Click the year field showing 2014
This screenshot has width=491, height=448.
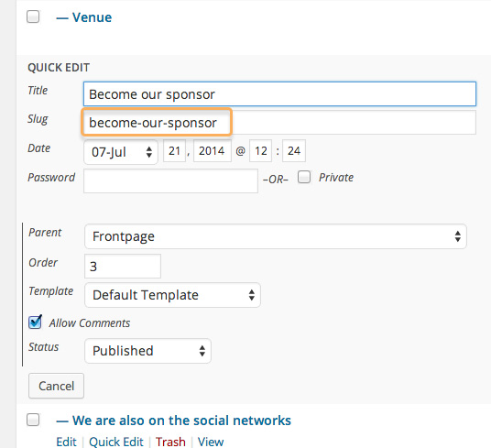[213, 151]
